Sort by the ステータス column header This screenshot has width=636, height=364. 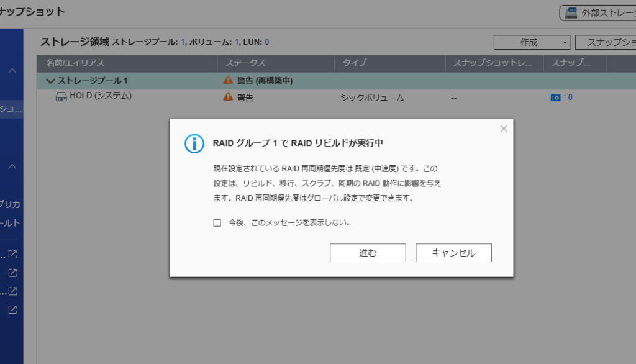245,63
